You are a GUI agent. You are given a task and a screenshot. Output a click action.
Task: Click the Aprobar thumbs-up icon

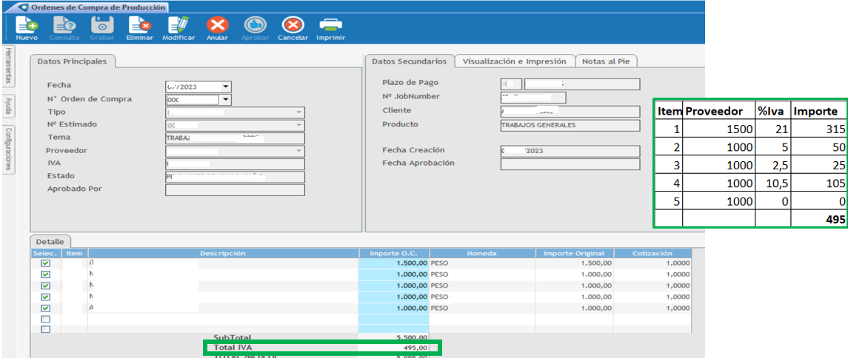pyautogui.click(x=256, y=25)
